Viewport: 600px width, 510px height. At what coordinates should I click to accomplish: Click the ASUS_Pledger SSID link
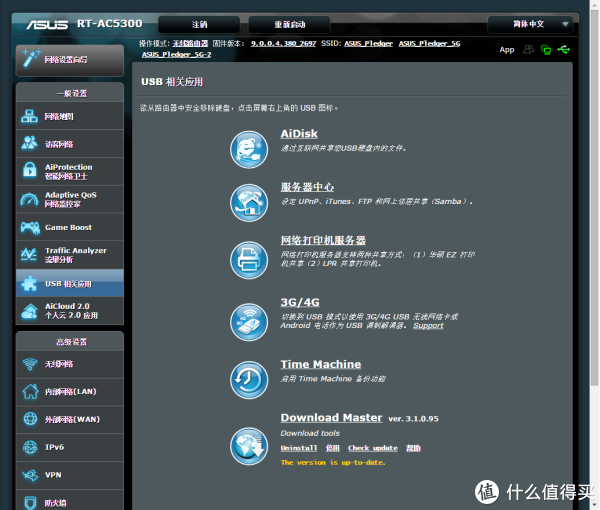click(x=368, y=44)
